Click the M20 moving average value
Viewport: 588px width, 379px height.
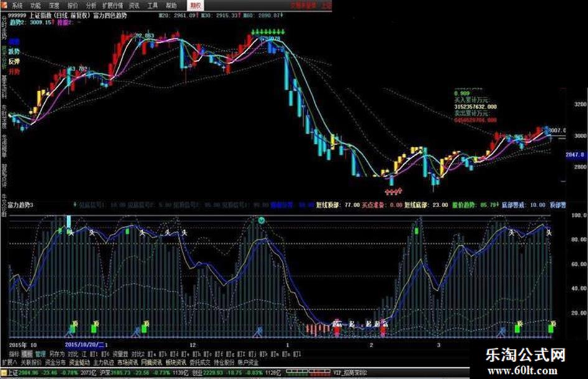pos(178,16)
